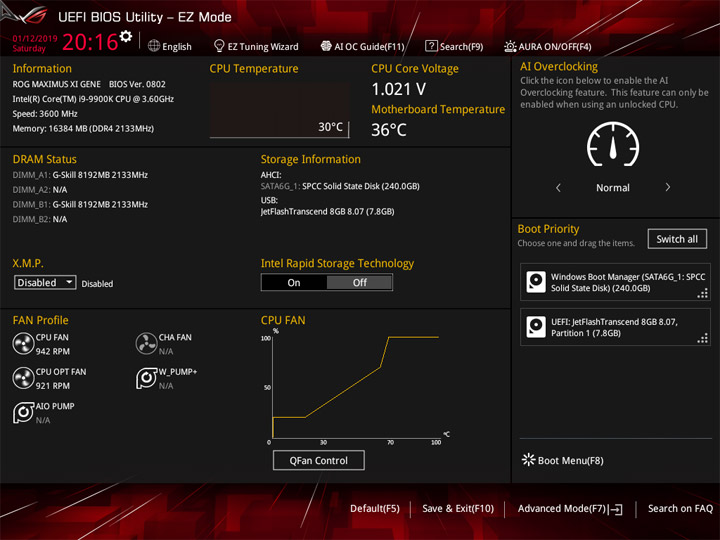Click drag handle dots on JetFlashTranscend entry
This screenshot has height=540, width=720.
point(703,338)
